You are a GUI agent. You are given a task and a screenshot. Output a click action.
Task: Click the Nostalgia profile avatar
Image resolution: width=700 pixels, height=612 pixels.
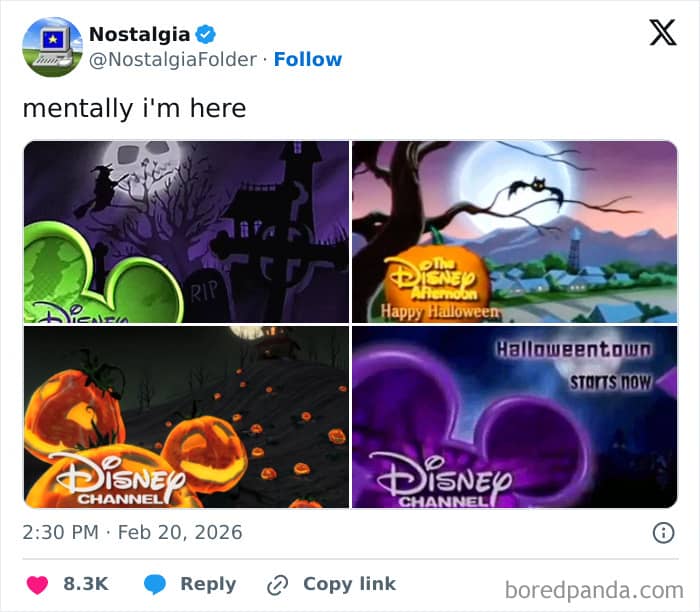click(x=52, y=47)
